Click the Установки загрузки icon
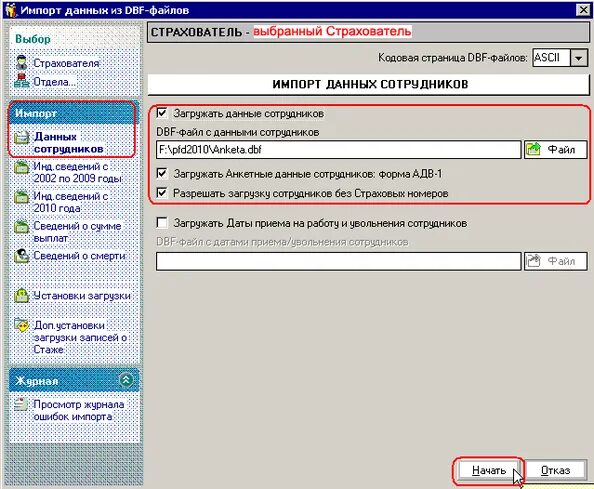The width and height of the screenshot is (594, 489). (x=22, y=295)
